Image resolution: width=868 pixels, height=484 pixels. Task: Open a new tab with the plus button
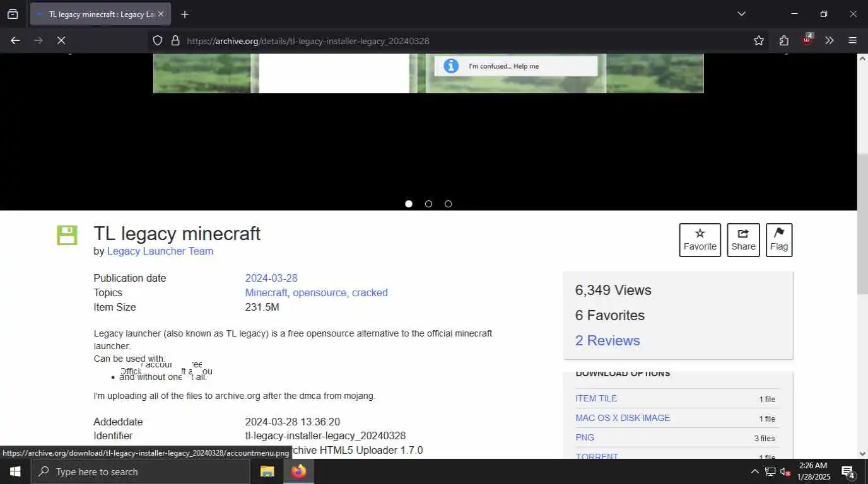tap(184, 14)
